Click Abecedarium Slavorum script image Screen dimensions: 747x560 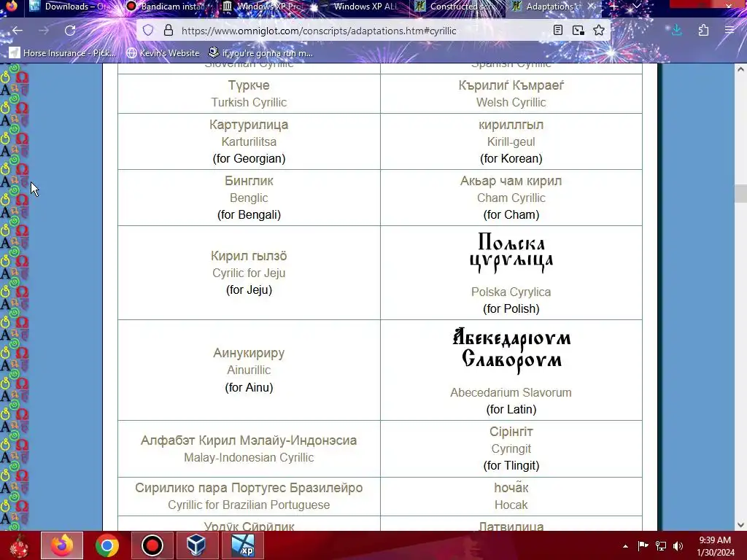[511, 351]
